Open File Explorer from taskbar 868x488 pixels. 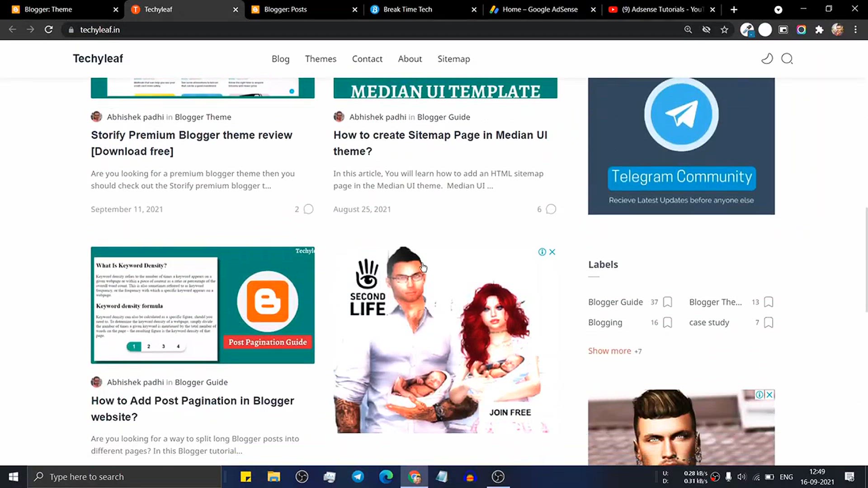[x=274, y=477]
